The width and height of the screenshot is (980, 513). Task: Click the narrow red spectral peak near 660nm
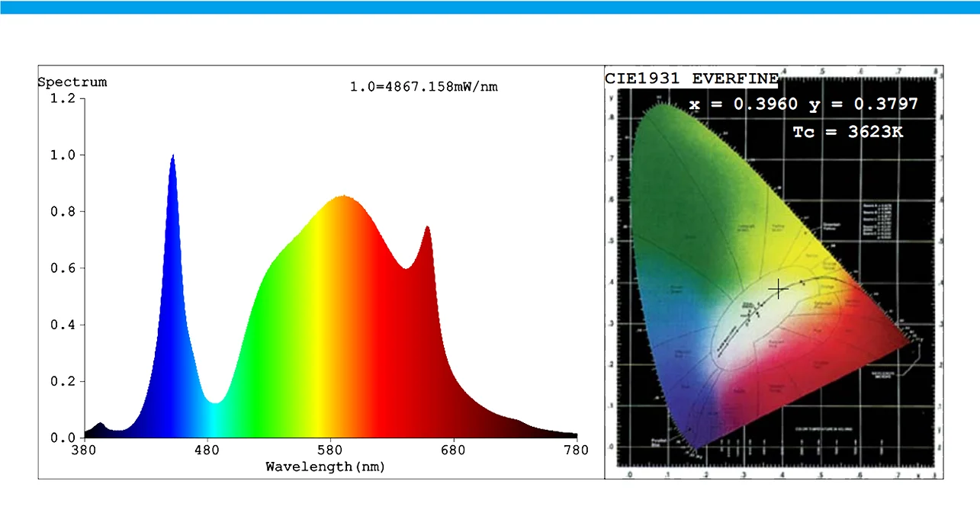[x=428, y=229]
